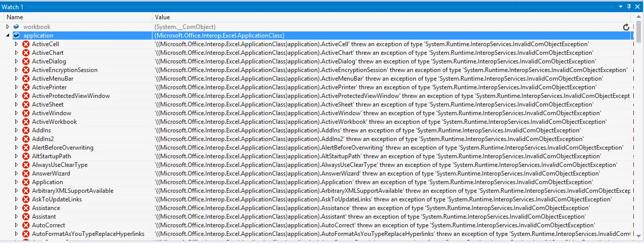This screenshot has height=243, width=644.
Task: Close the Watch 1 window
Action: (x=638, y=7)
